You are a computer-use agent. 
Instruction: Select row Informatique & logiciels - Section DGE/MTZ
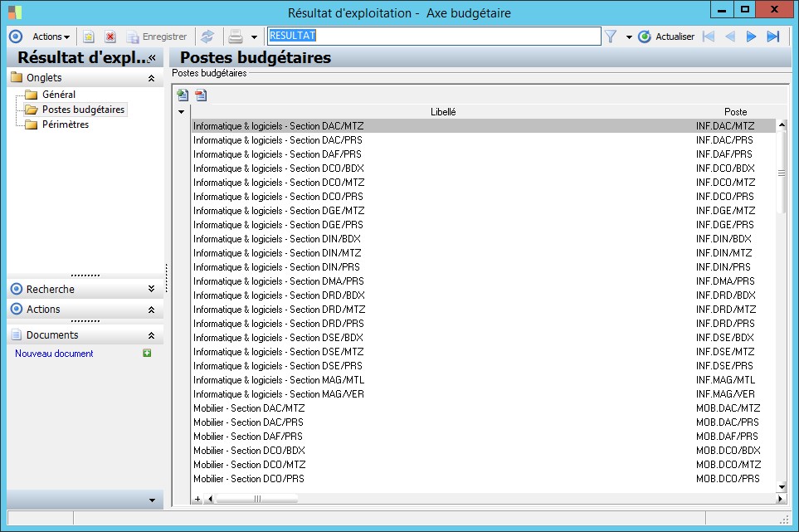pyautogui.click(x=484, y=211)
